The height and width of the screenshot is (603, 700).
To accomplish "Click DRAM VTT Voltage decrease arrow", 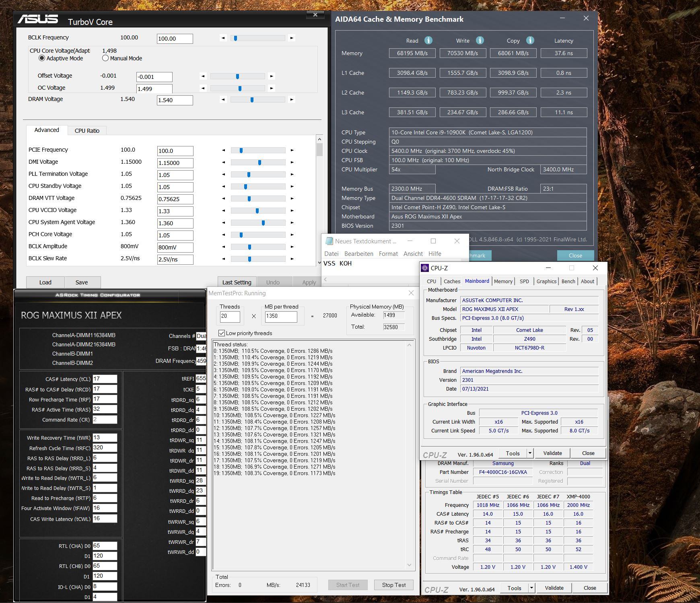I will click(224, 198).
